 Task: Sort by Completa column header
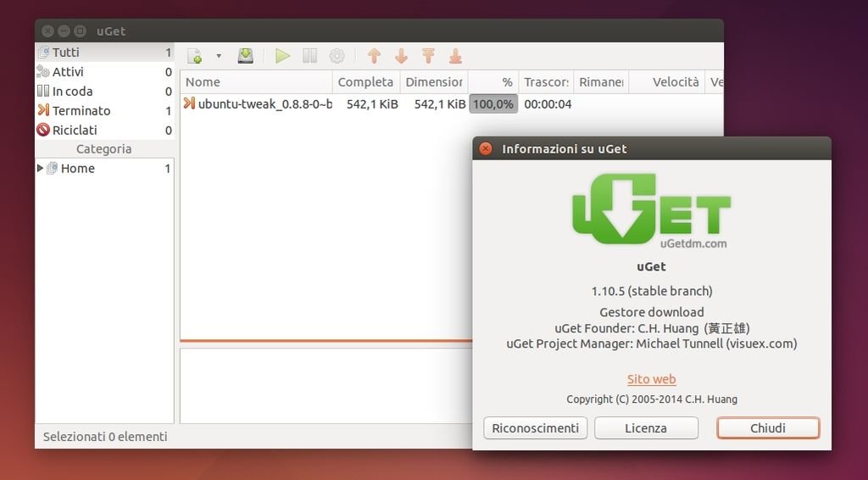[x=366, y=82]
